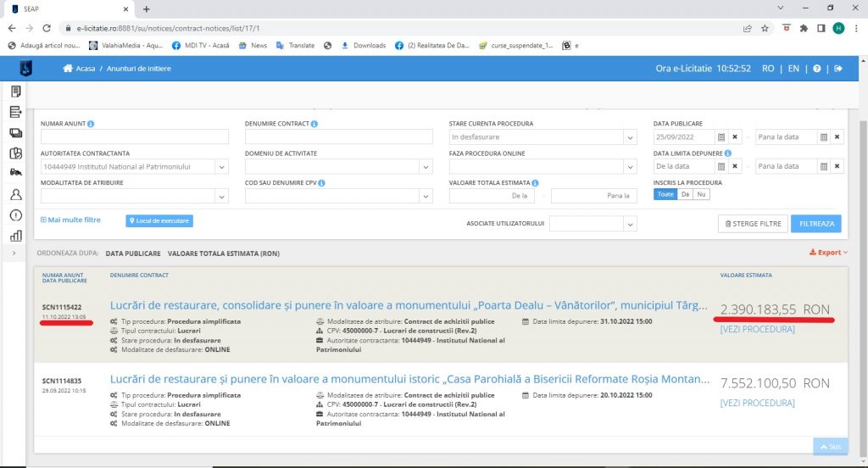
Task: Switch language to EN
Action: click(x=793, y=69)
